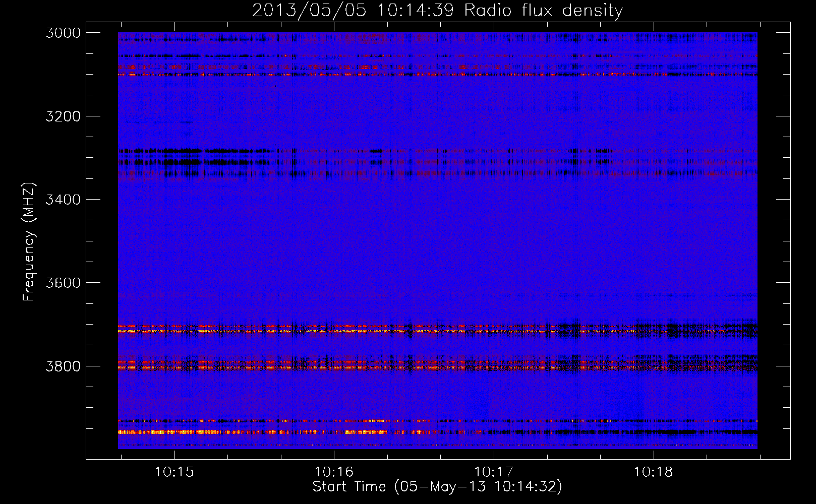Click the plot title '2013/05/05 10:14:39 Radio flux density'

[437, 10]
